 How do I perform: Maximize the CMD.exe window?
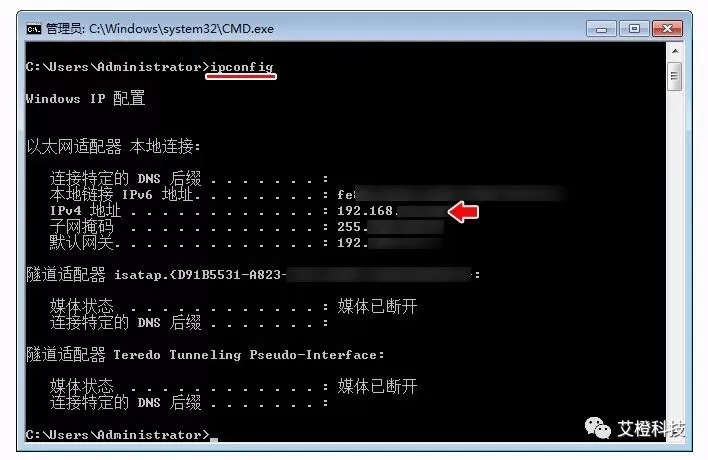(634, 29)
